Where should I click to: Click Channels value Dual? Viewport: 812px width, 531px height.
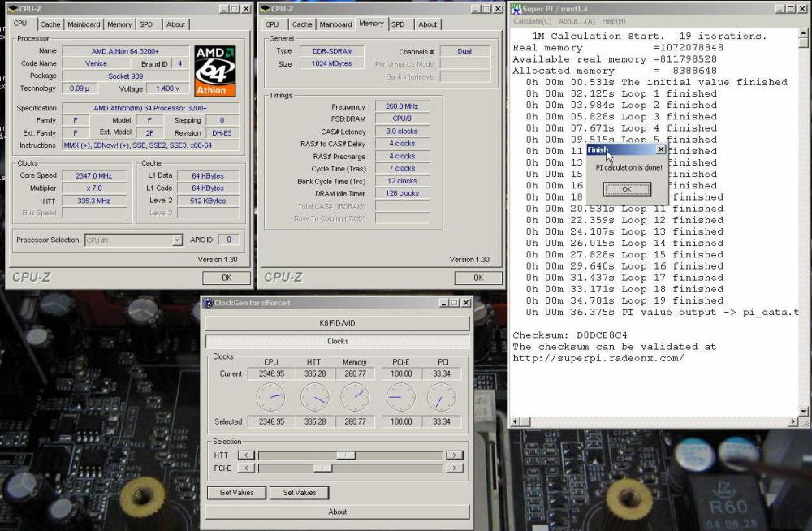point(464,51)
